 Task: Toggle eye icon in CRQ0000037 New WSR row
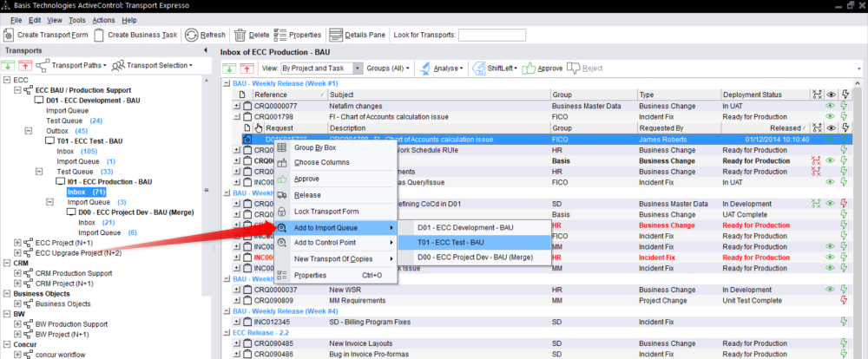830,290
